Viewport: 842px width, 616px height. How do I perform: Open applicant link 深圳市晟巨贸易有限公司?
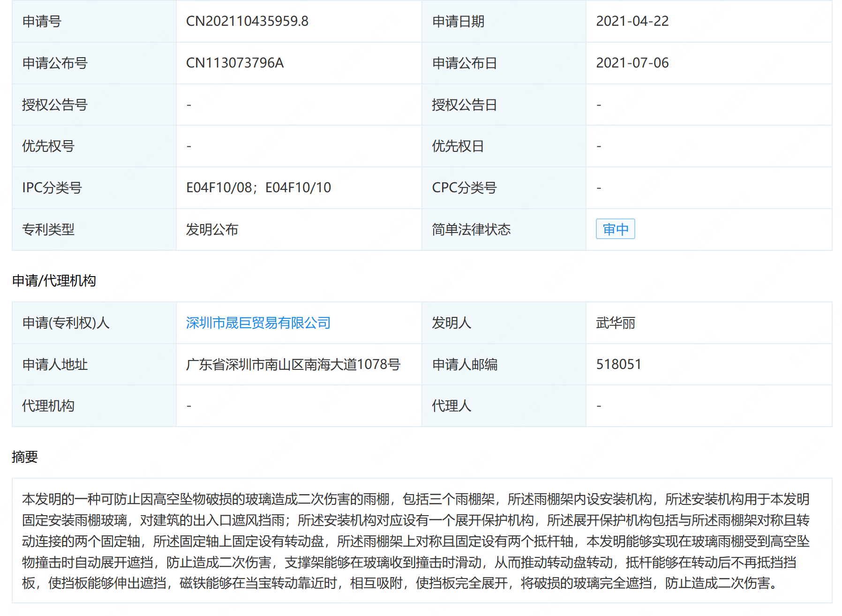click(258, 323)
